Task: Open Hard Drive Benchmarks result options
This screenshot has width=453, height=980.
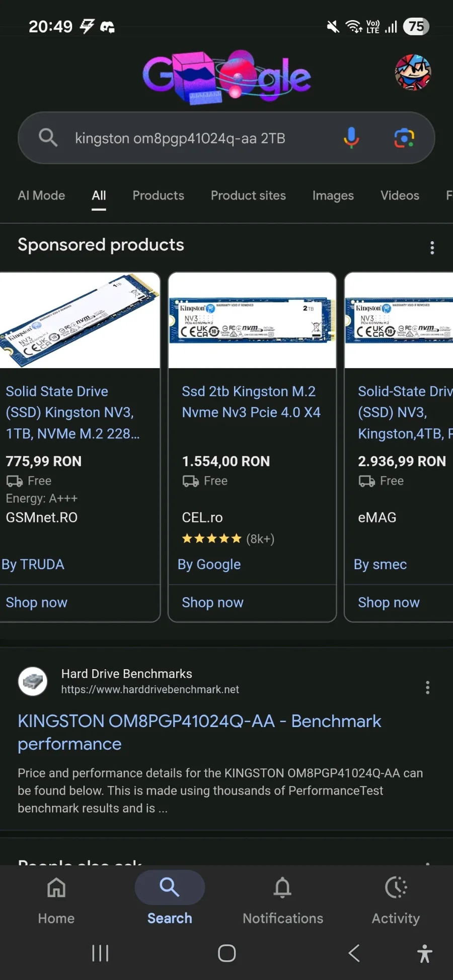Action: point(427,687)
